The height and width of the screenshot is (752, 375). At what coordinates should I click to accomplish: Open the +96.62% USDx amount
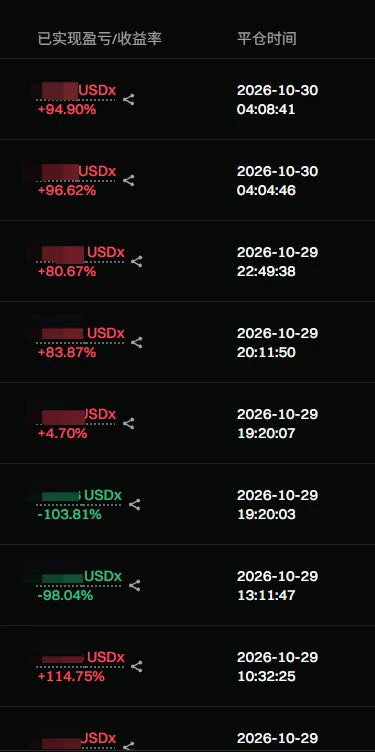(x=77, y=172)
